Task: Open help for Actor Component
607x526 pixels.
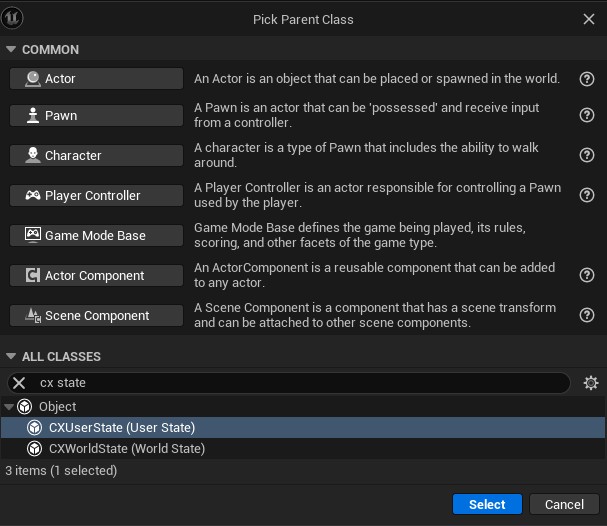Action: pos(587,275)
